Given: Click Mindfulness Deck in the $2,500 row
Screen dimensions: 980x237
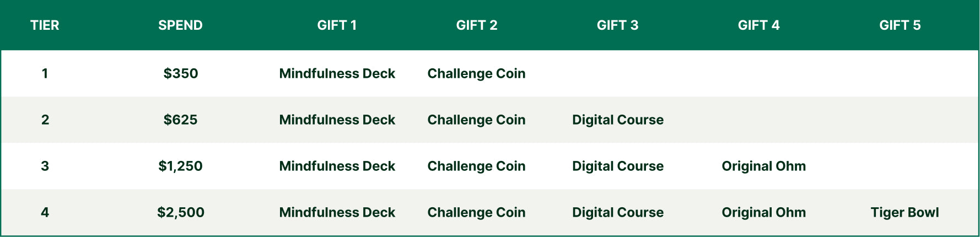Looking at the screenshot, I should (x=337, y=212).
